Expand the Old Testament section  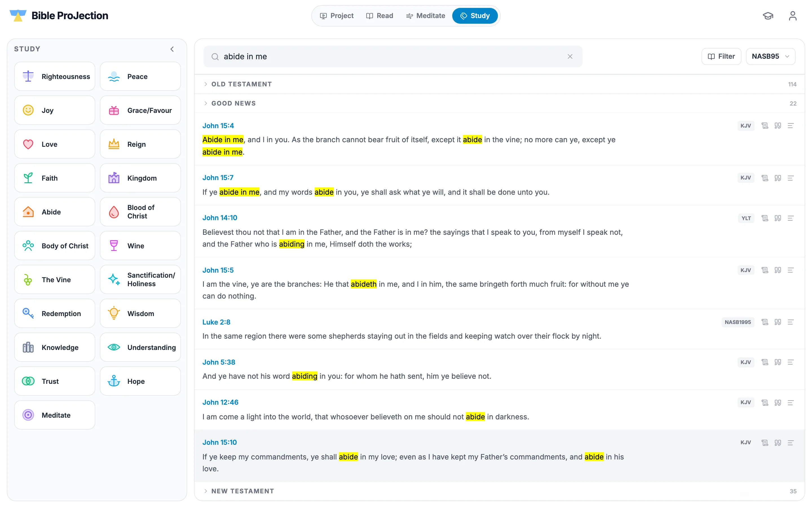499,84
